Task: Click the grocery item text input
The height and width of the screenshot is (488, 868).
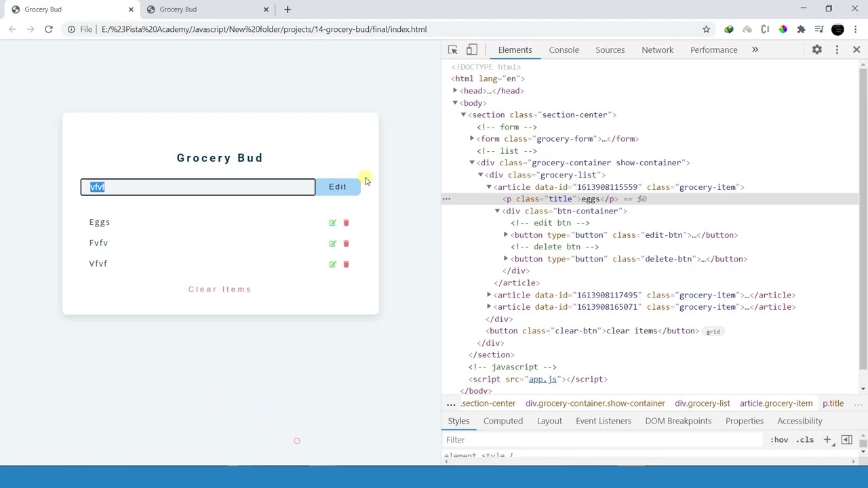Action: pos(198,187)
